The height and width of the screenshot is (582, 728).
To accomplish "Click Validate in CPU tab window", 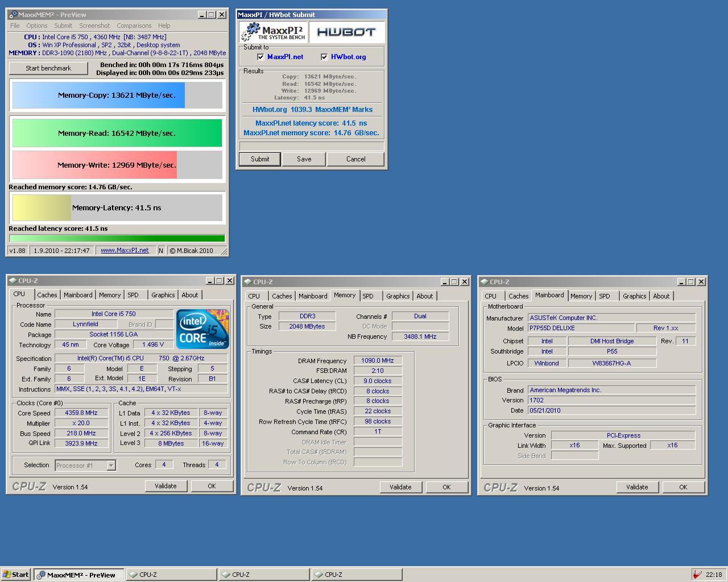I will pyautogui.click(x=166, y=486).
